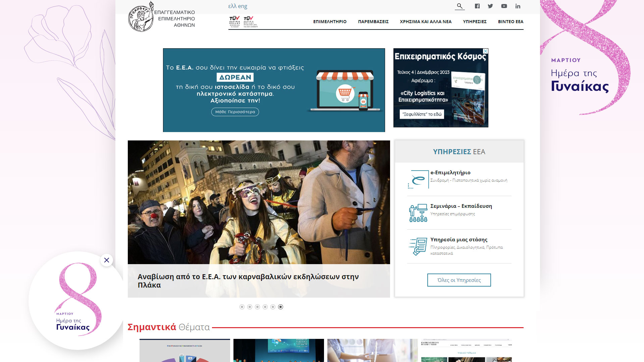Click the Όλες οι Υπηρεσίες button
The image size is (644, 362).
459,280
